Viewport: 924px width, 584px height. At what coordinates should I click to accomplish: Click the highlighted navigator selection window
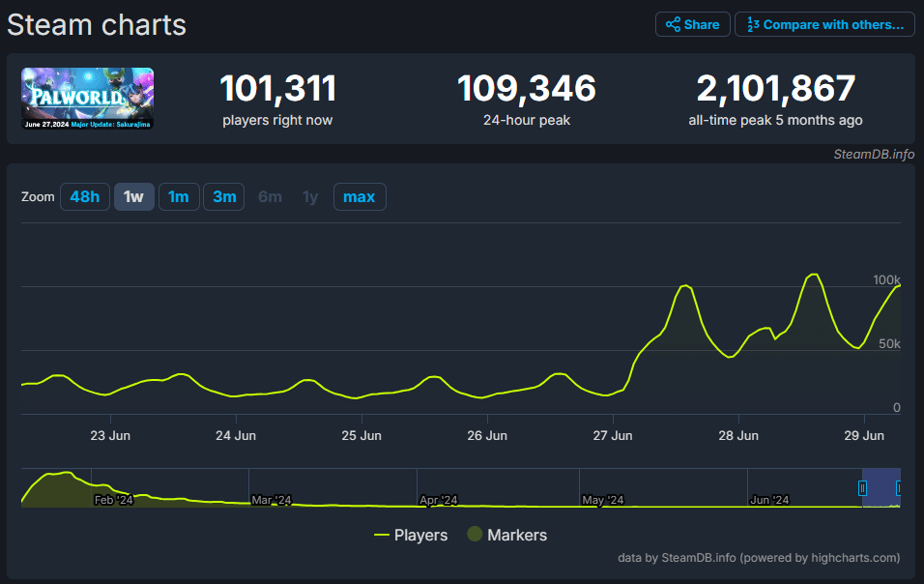[881, 487]
